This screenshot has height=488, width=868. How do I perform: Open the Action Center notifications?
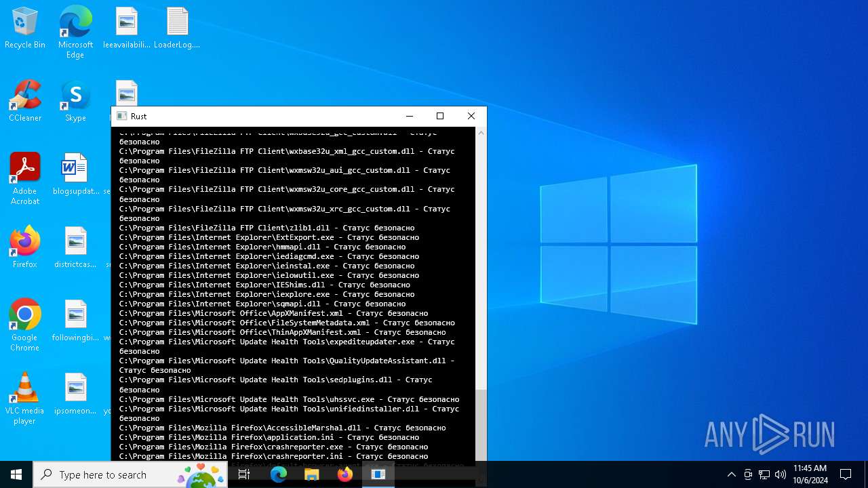click(846, 474)
